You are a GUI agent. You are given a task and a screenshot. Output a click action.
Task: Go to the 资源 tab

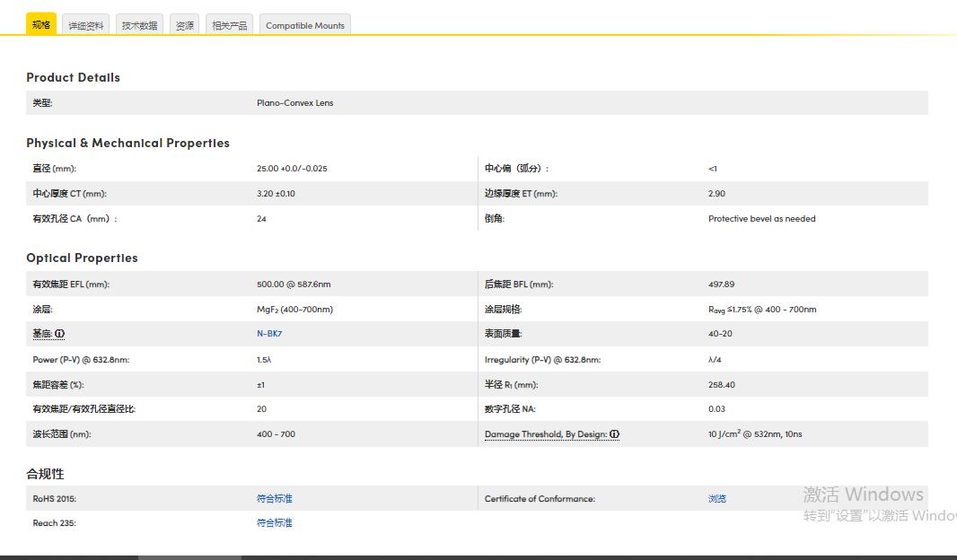coord(185,25)
